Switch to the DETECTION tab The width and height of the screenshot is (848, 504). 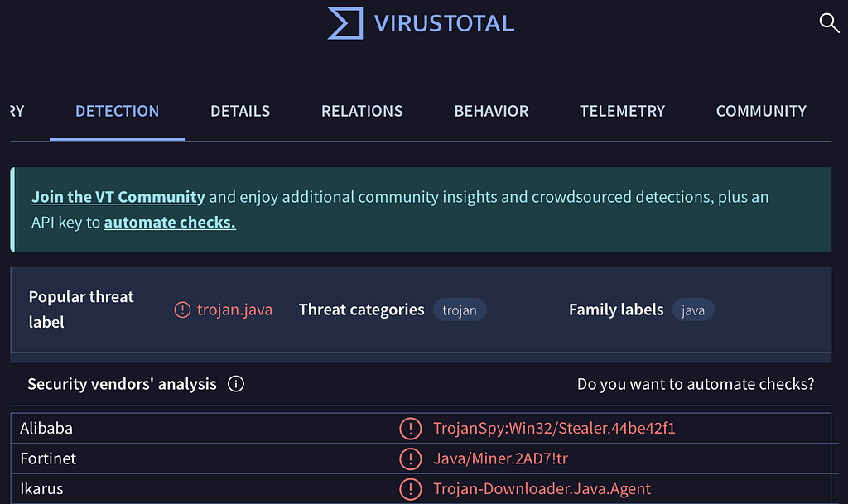tap(117, 111)
